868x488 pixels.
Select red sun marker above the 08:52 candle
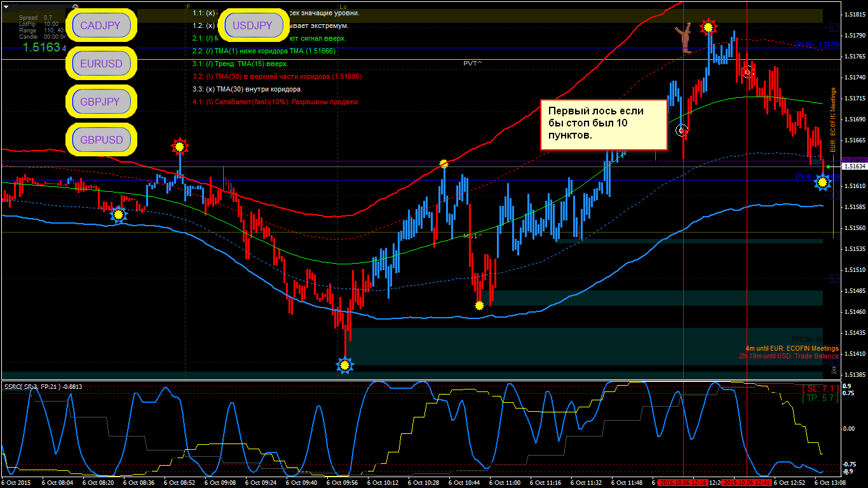coord(180,147)
